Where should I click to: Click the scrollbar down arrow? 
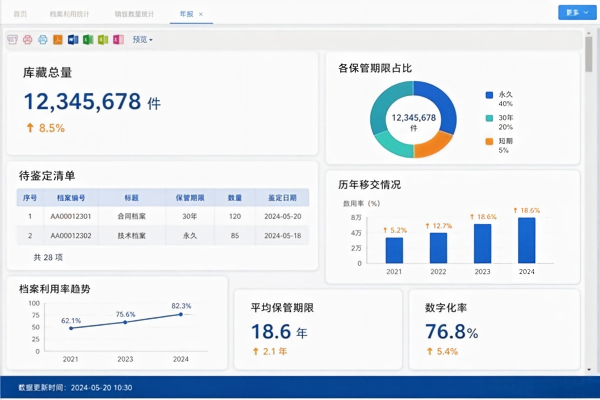point(589,370)
